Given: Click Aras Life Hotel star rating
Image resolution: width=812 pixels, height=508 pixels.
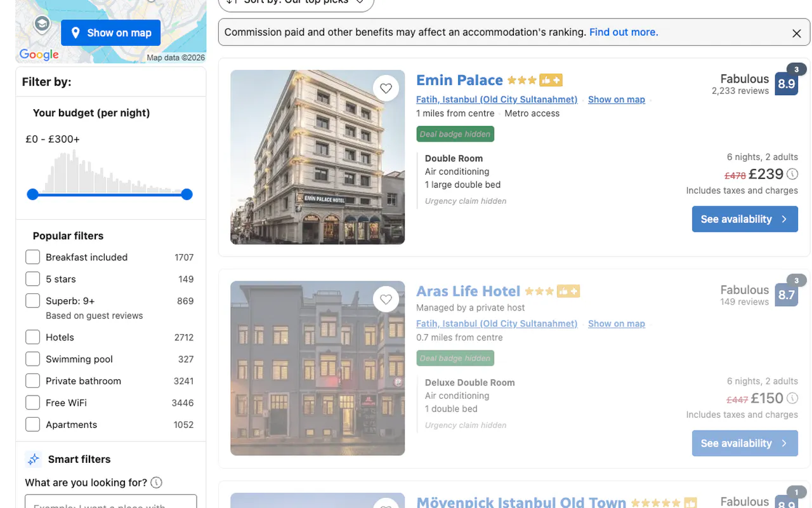Looking at the screenshot, I should pos(539,291).
